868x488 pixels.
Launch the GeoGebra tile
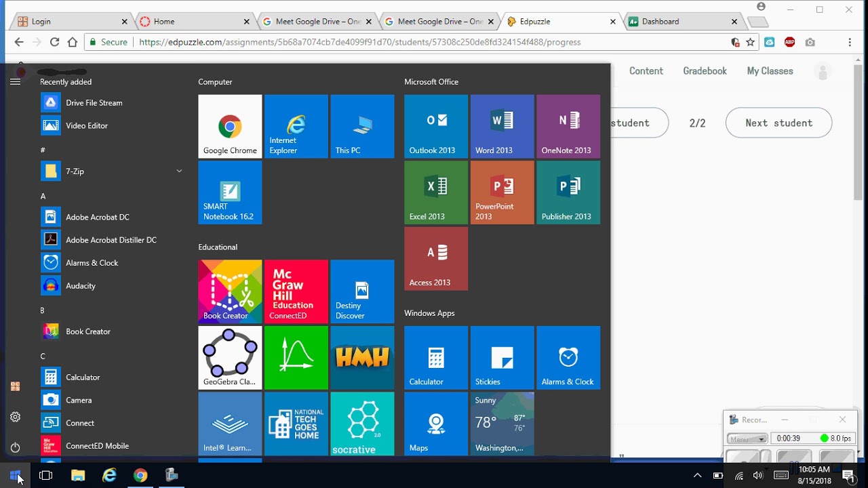(230, 358)
